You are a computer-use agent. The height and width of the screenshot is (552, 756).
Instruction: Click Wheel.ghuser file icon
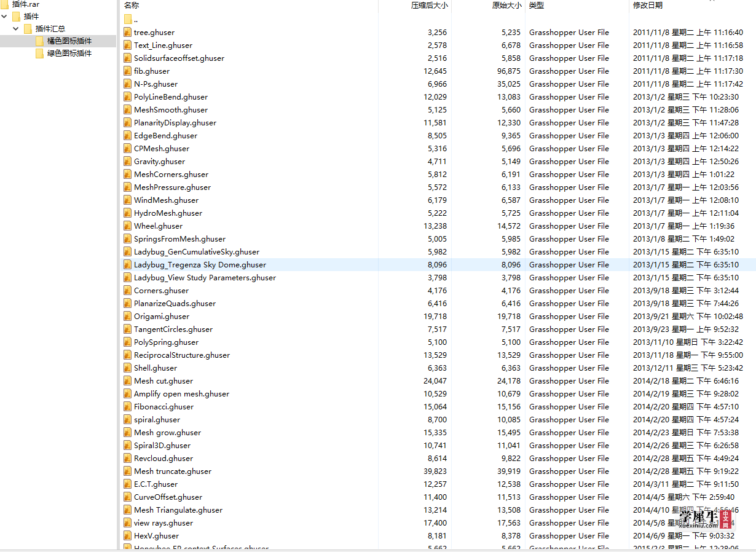click(x=128, y=226)
